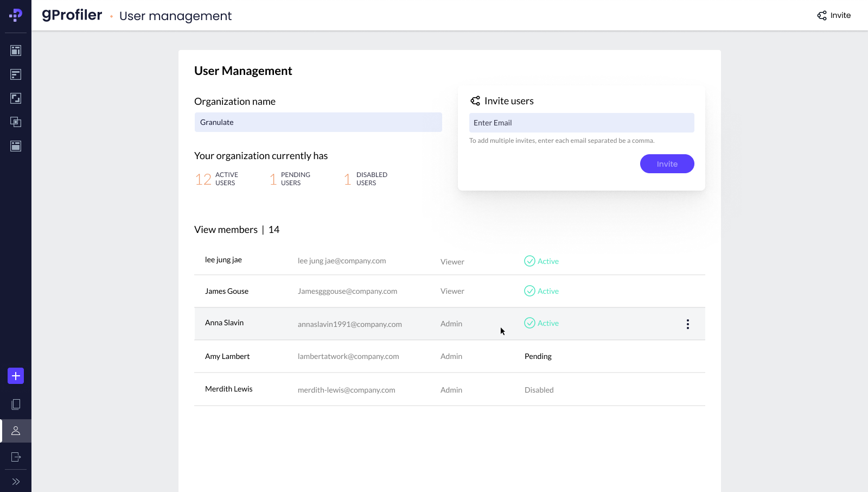Image resolution: width=868 pixels, height=492 pixels.
Task: Select the user management person icon
Action: tap(16, 431)
